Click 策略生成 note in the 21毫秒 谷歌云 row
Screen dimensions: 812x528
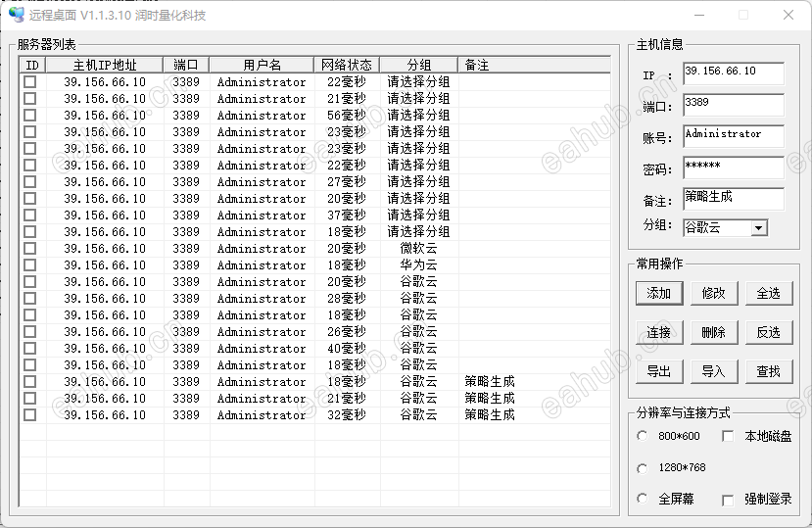tap(490, 398)
